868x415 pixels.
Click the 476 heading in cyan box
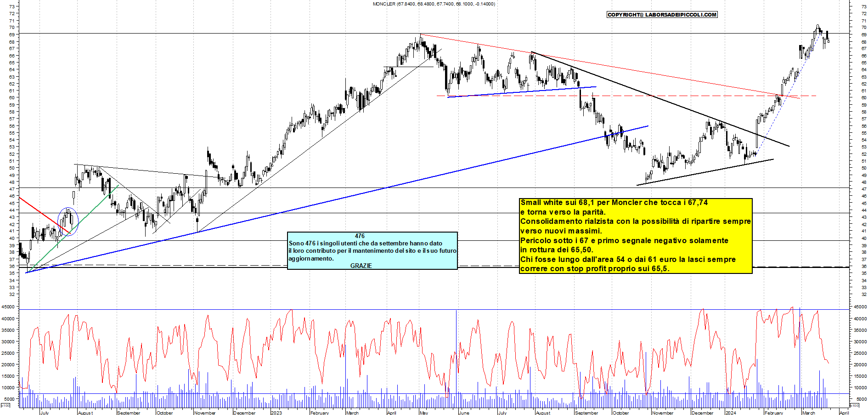[x=360, y=236]
